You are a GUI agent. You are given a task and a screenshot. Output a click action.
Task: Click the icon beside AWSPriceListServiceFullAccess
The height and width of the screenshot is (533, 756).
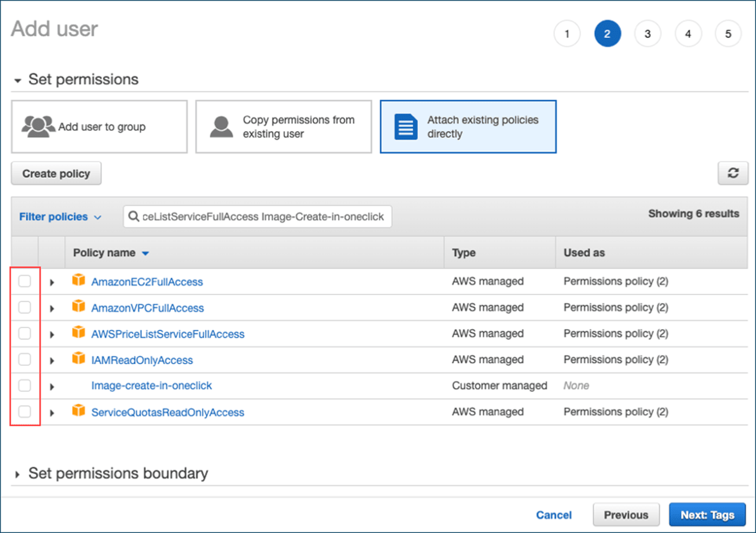point(79,333)
